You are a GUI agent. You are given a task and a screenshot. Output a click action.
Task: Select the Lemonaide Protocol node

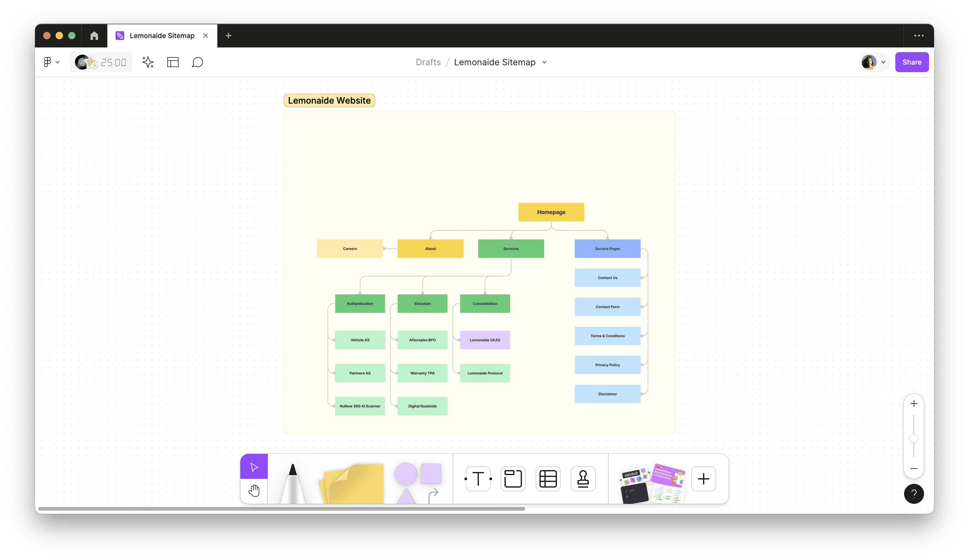pyautogui.click(x=485, y=373)
